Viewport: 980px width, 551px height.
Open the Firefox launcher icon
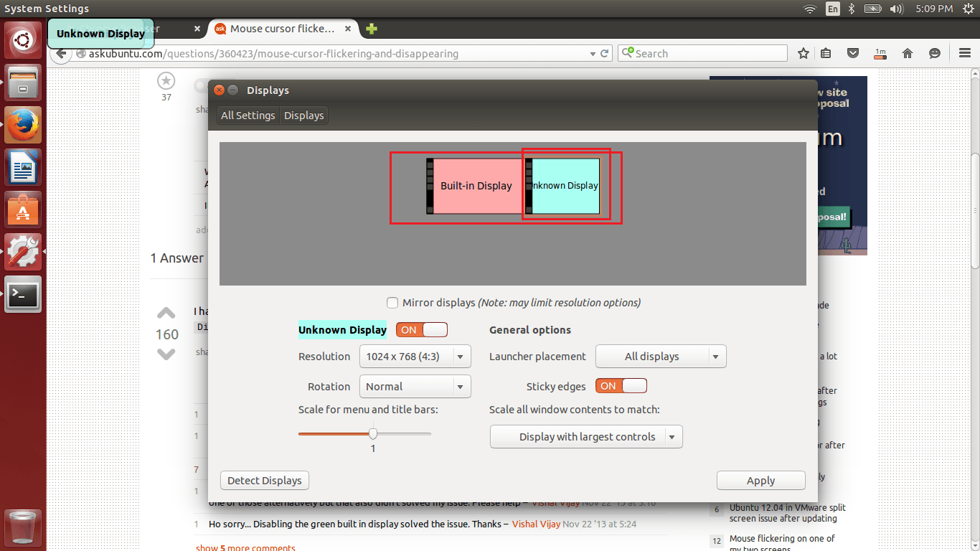(23, 123)
